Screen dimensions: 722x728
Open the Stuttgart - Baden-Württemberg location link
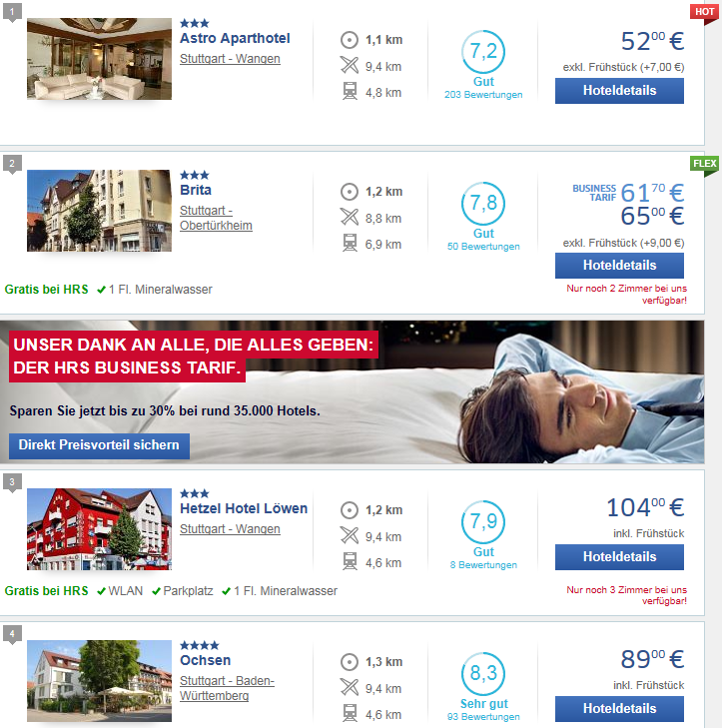coord(227,688)
